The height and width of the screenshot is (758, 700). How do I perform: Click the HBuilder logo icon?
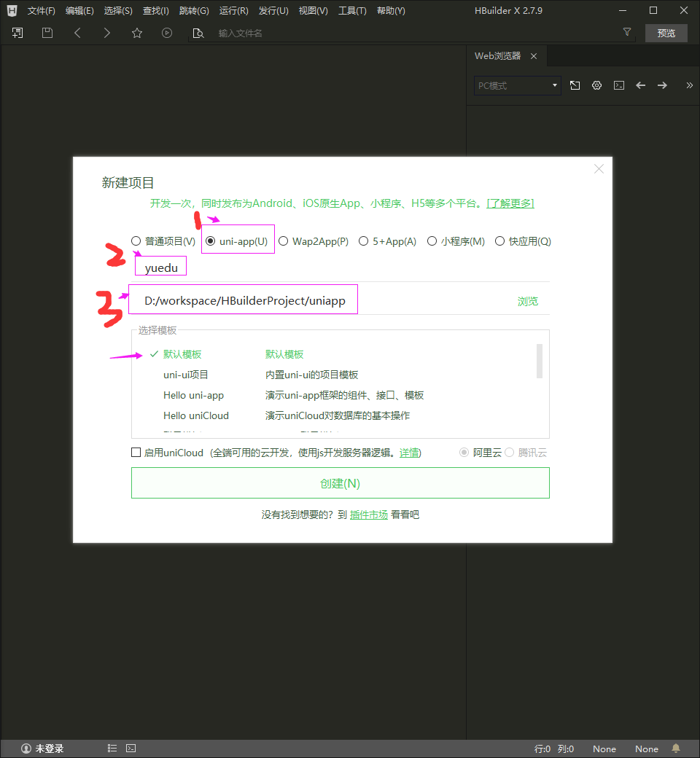(x=12, y=11)
